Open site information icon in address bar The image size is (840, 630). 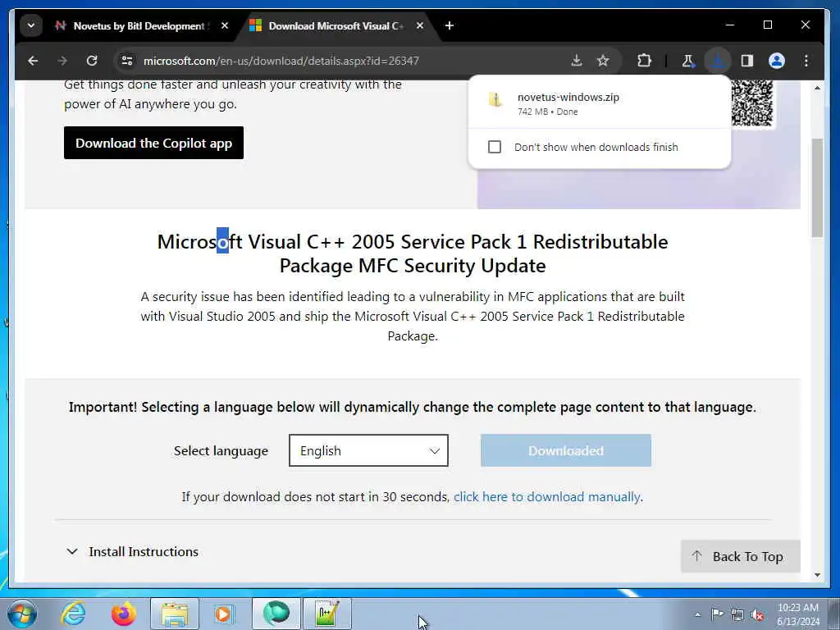[127, 61]
